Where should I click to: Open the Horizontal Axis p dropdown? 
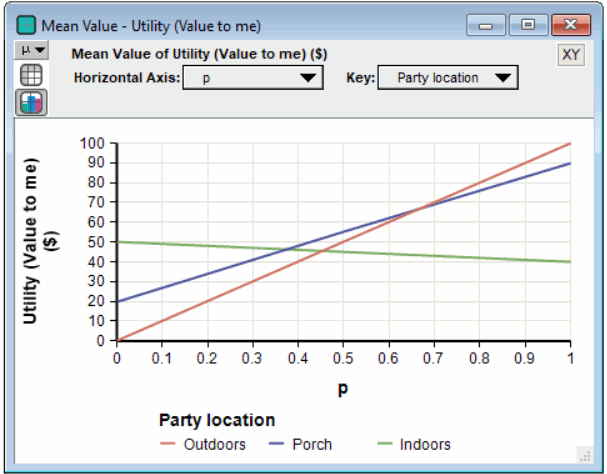(253, 78)
